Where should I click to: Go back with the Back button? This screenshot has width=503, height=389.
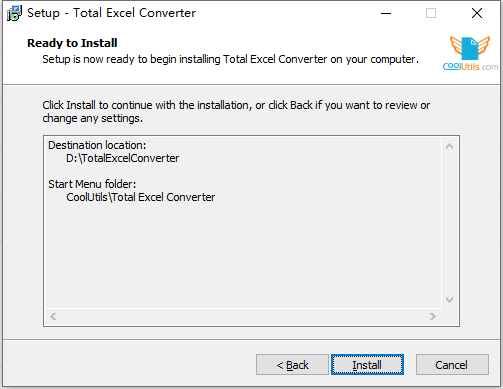292,365
